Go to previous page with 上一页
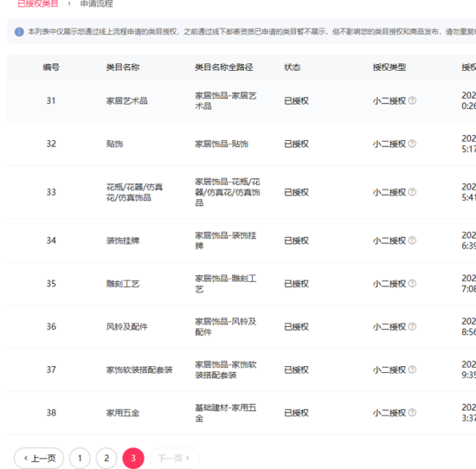This screenshot has width=476, height=469. [x=39, y=458]
